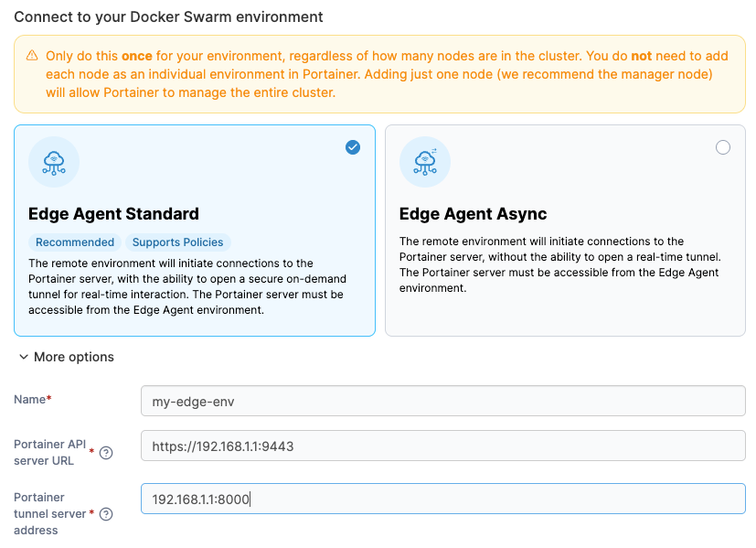The height and width of the screenshot is (548, 756).
Task: Click the Edge Agent Standard title
Action: point(113,214)
